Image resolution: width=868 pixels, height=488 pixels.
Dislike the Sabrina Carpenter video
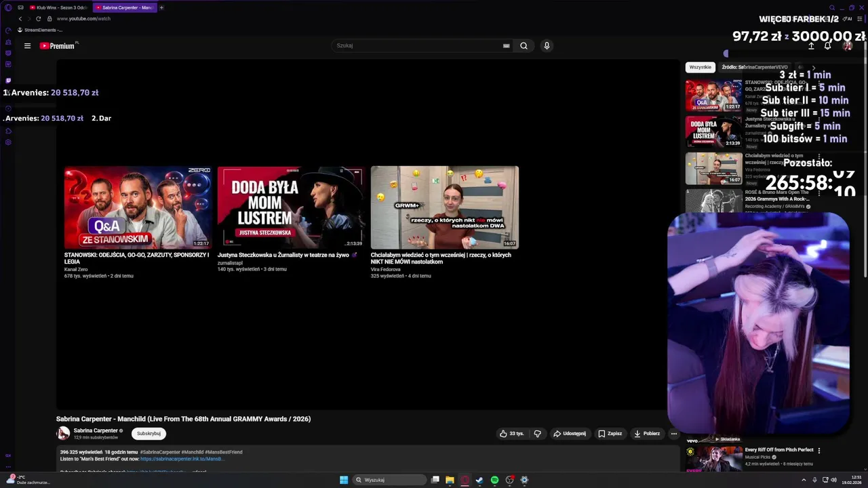coord(537,434)
